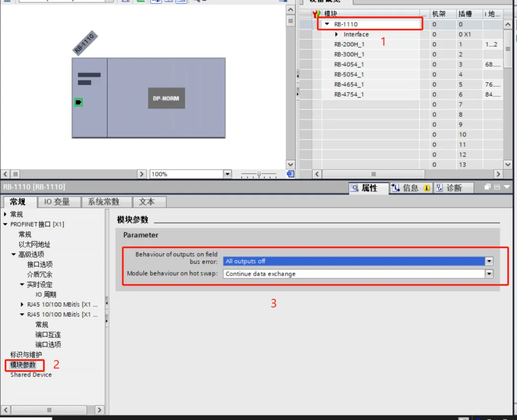Click the zoom slider handle

[259, 174]
